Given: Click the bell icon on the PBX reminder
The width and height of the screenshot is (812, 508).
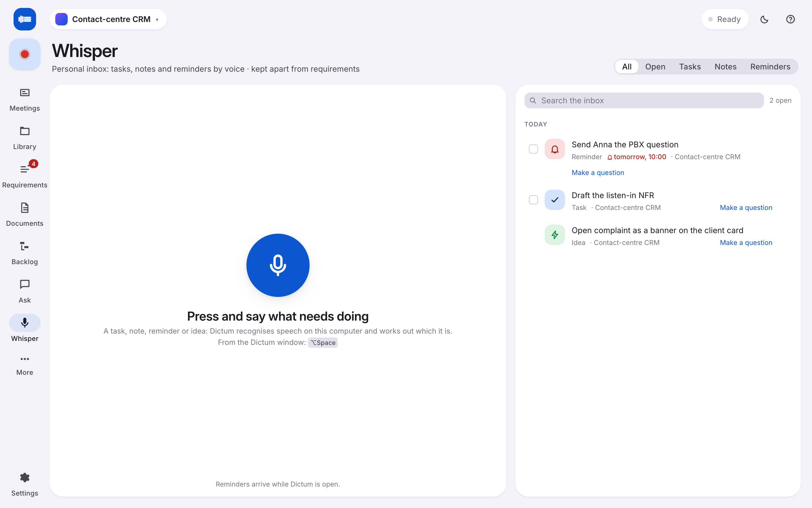Looking at the screenshot, I should pos(555,149).
